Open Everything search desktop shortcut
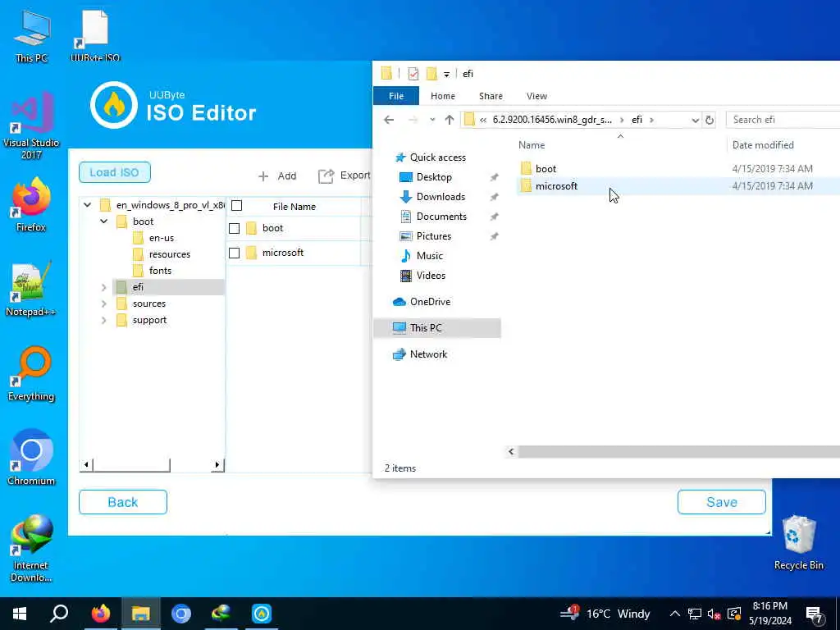 (31, 374)
